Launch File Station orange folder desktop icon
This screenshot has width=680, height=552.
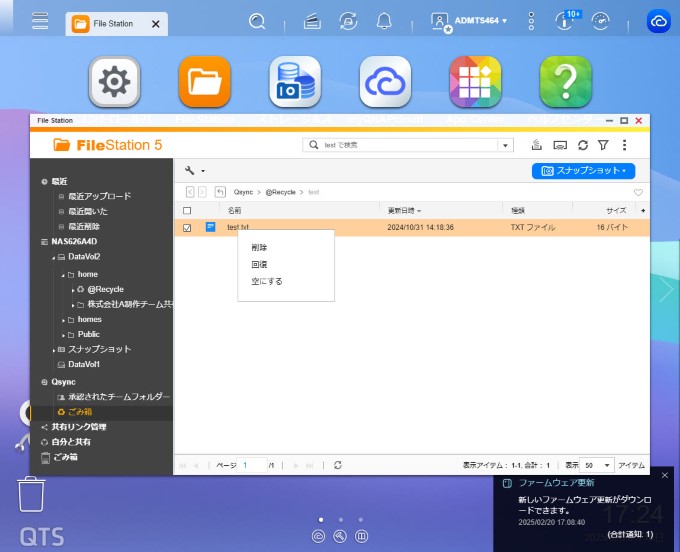[205, 82]
